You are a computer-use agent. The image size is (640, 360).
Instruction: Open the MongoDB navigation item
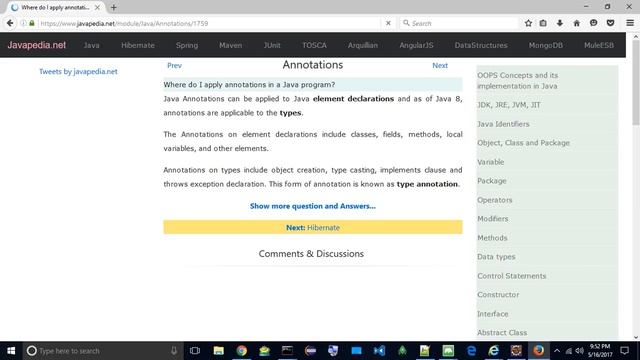(x=546, y=45)
